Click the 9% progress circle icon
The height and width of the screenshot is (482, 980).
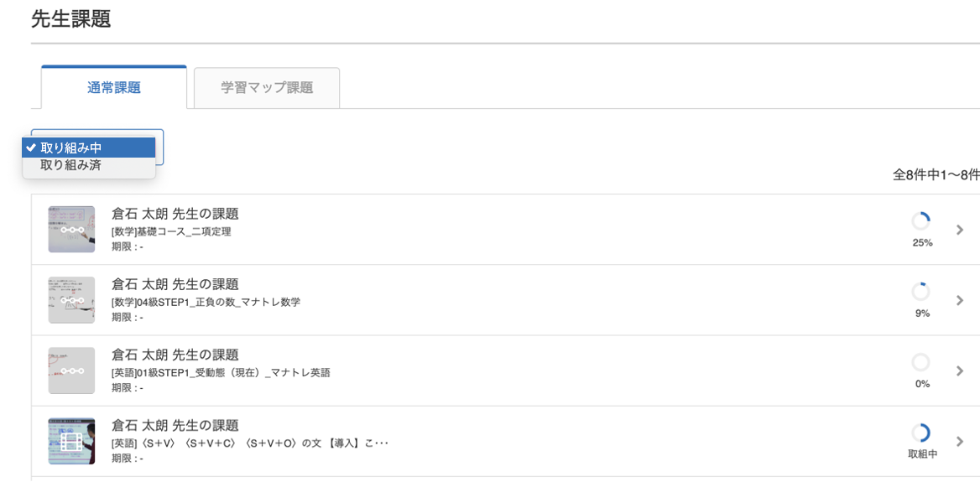coord(920,292)
